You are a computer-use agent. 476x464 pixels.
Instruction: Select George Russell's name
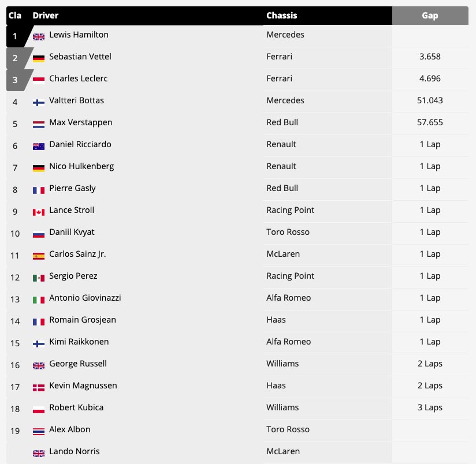(x=78, y=364)
